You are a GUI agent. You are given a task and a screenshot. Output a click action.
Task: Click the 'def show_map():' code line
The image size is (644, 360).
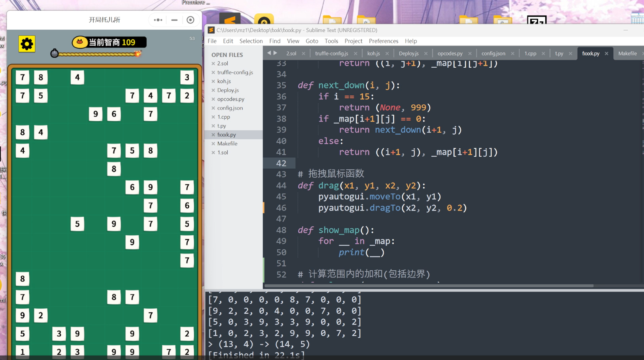pyautogui.click(x=336, y=230)
